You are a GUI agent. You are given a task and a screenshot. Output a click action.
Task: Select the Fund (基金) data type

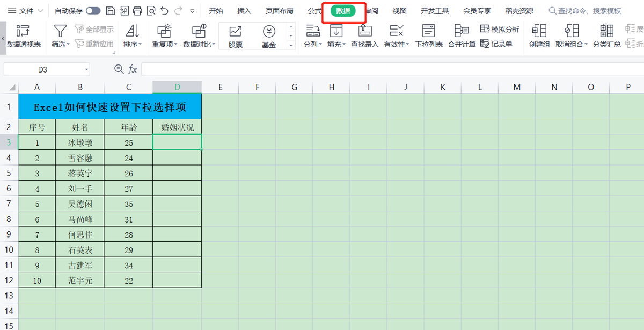[x=269, y=37]
